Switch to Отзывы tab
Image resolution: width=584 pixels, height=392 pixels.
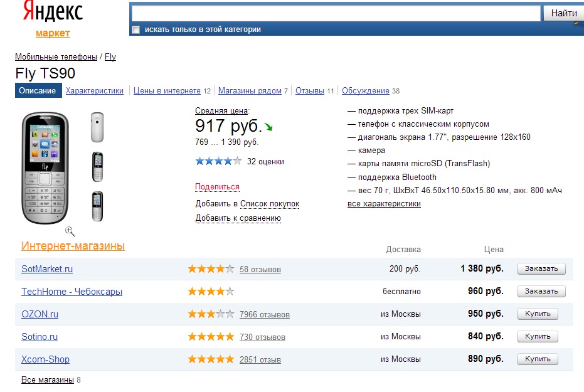(x=310, y=90)
